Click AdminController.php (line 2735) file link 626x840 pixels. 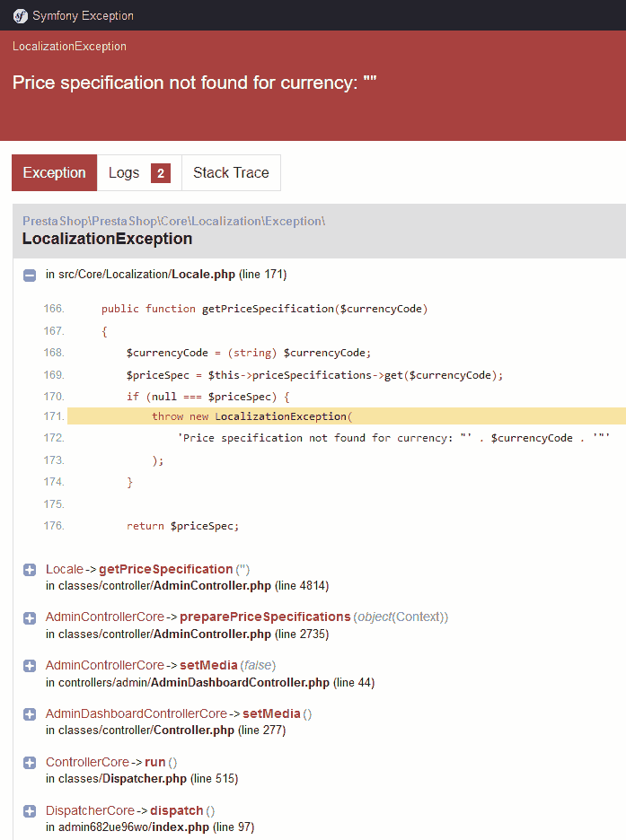[187, 634]
